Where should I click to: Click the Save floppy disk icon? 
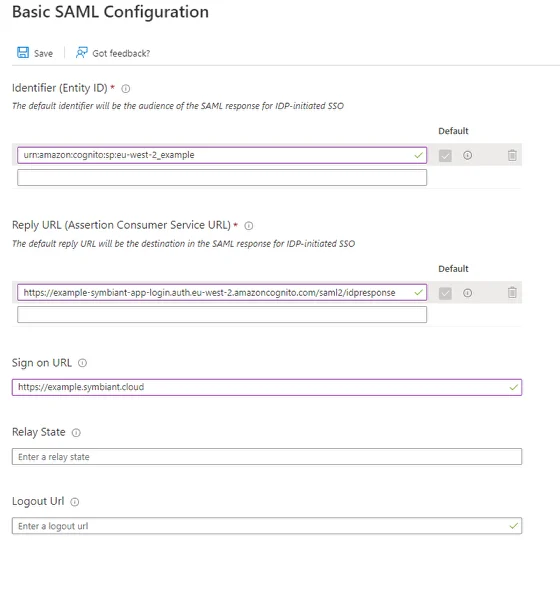click(x=23, y=53)
